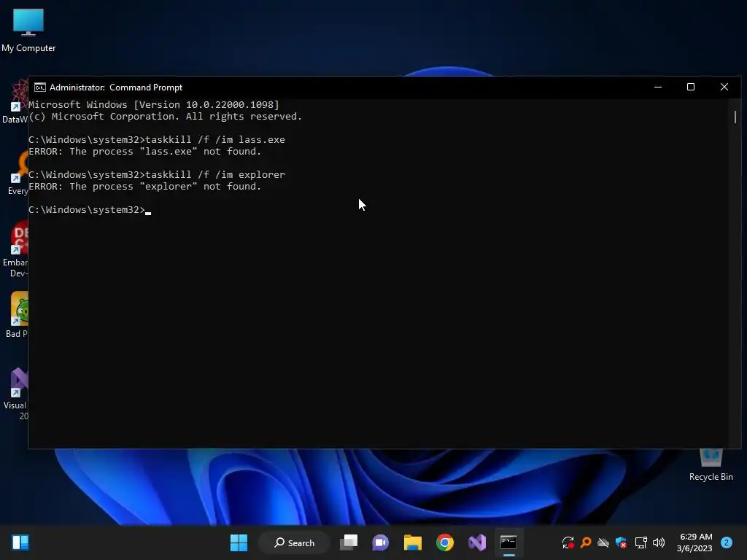Screen dimensions: 747x560
Task: Open Visual Studio from the taskbar
Action: click(x=477, y=542)
